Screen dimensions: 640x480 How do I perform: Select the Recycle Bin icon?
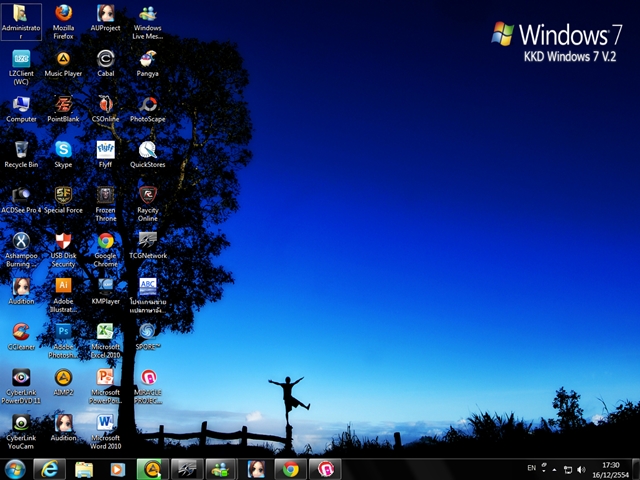coord(21,155)
